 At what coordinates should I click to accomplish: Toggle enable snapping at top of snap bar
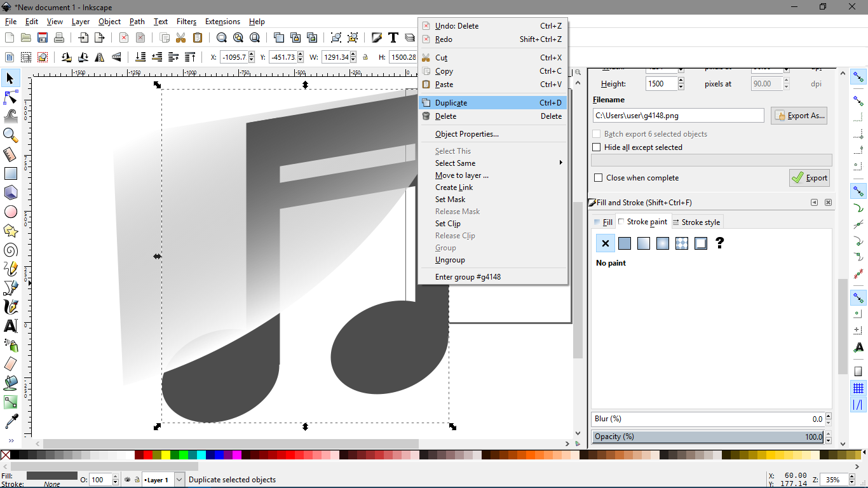click(x=858, y=77)
